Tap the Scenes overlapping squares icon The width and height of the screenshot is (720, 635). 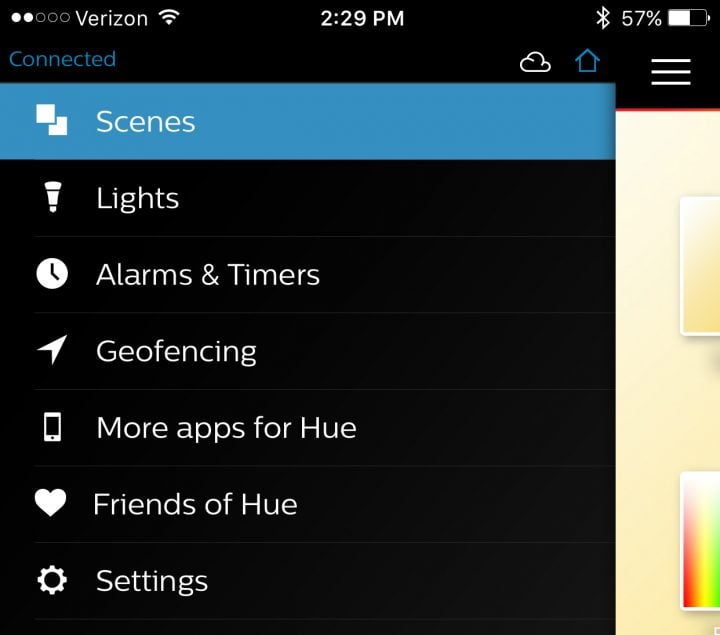click(x=51, y=120)
